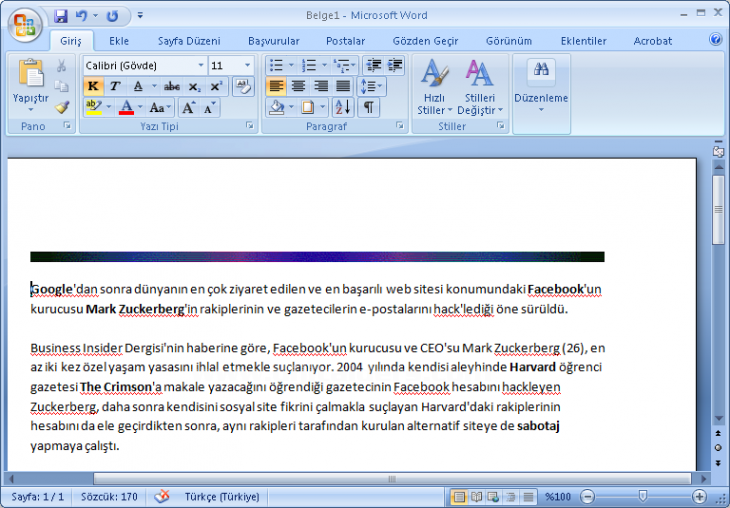Screen dimensions: 730x508
Task: Save the document from quick access toolbar
Action: tap(61, 16)
